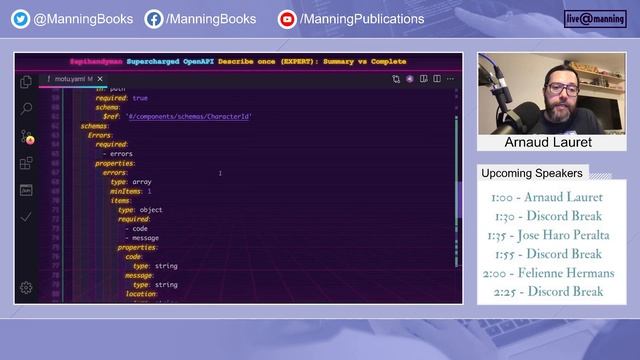Click the '1:35 - Jose Haro Peralta' entry
This screenshot has width=640, height=360.
[548, 236]
